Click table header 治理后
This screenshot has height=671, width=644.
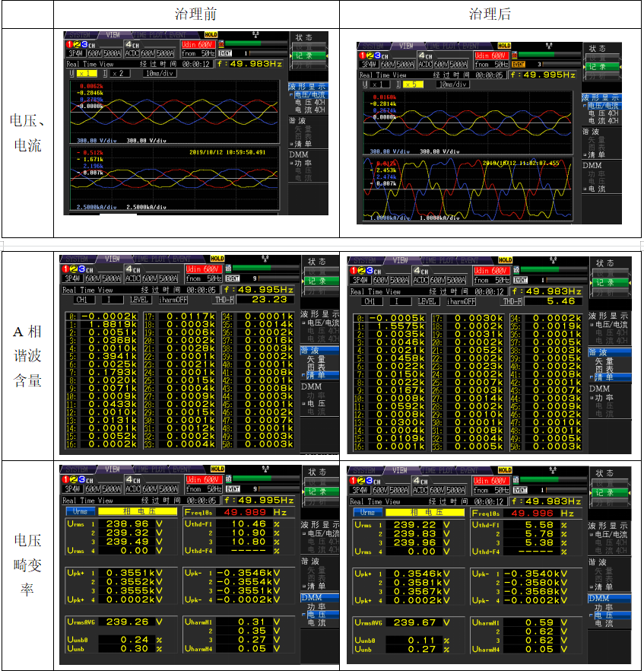coord(490,14)
